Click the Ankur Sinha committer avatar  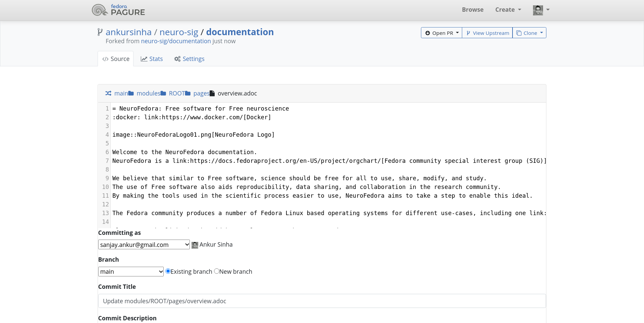pos(195,245)
